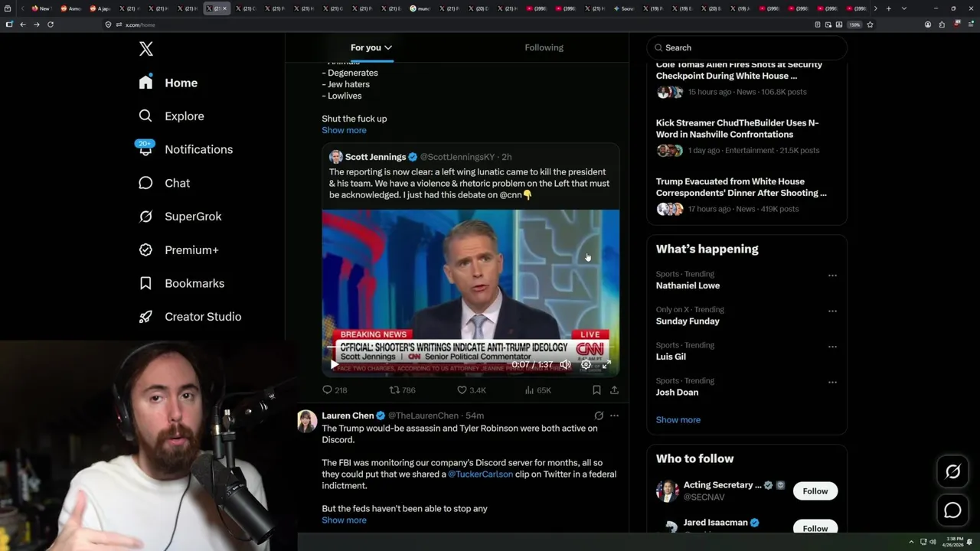Open the floating chat messages button
This screenshot has height=551, width=980.
[952, 510]
